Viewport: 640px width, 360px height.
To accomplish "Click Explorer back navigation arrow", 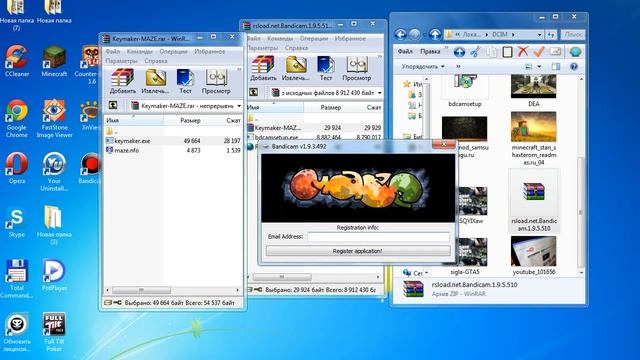I will 400,35.
